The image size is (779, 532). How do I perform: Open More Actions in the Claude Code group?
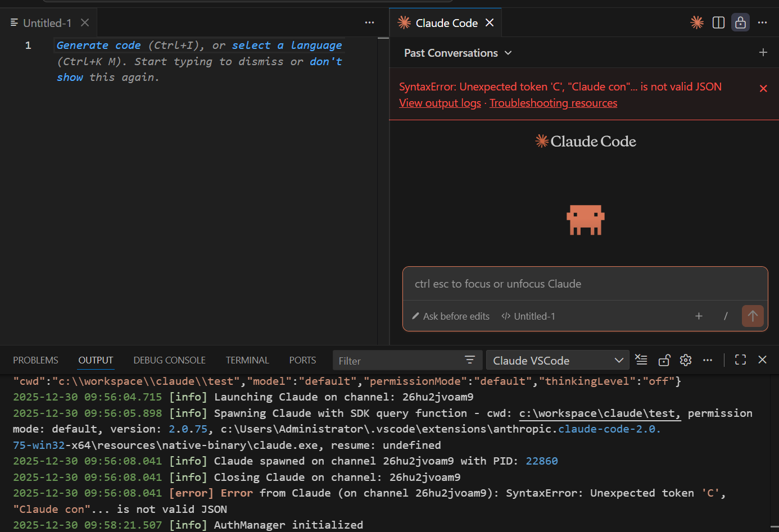tap(762, 22)
